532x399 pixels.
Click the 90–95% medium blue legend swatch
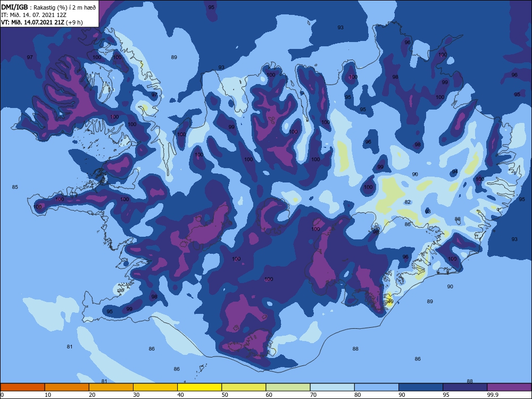(421, 387)
